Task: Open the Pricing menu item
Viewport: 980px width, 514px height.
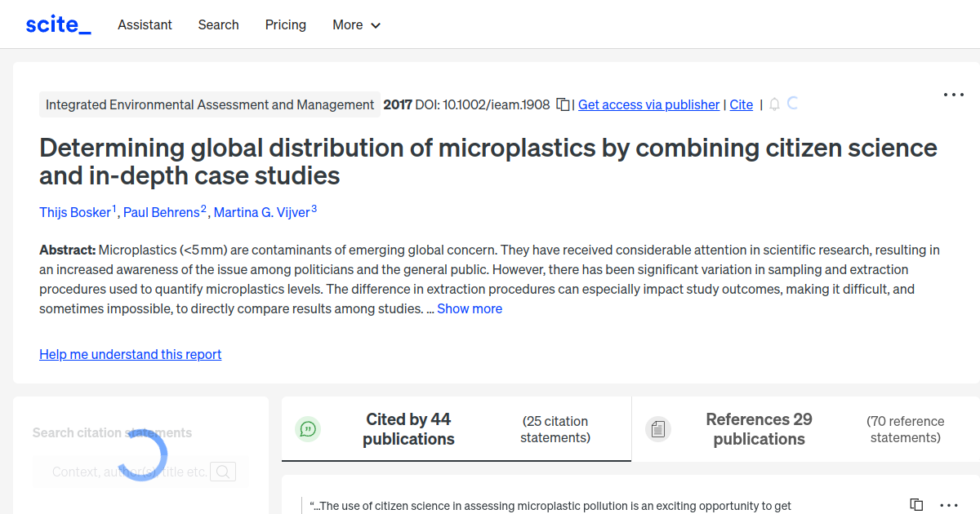Action: click(285, 25)
